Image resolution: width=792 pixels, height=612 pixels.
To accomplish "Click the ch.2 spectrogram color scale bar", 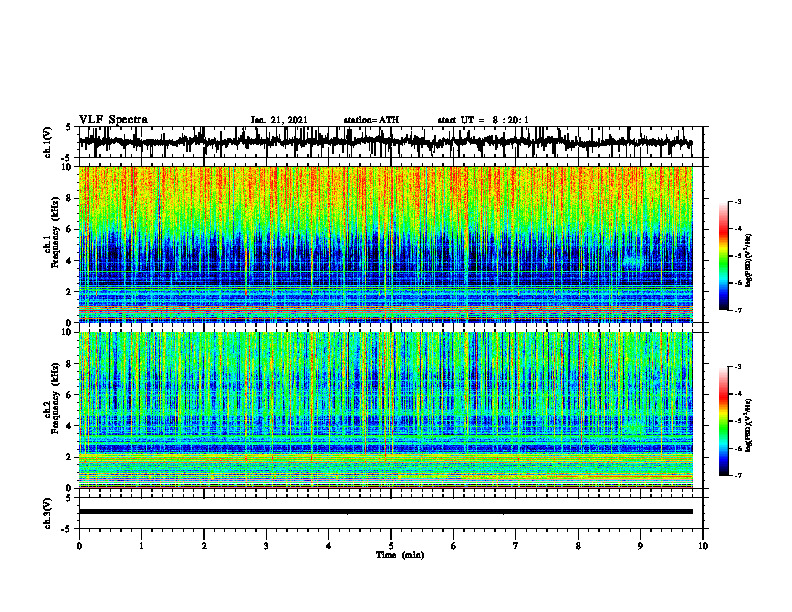I will click(x=724, y=421).
